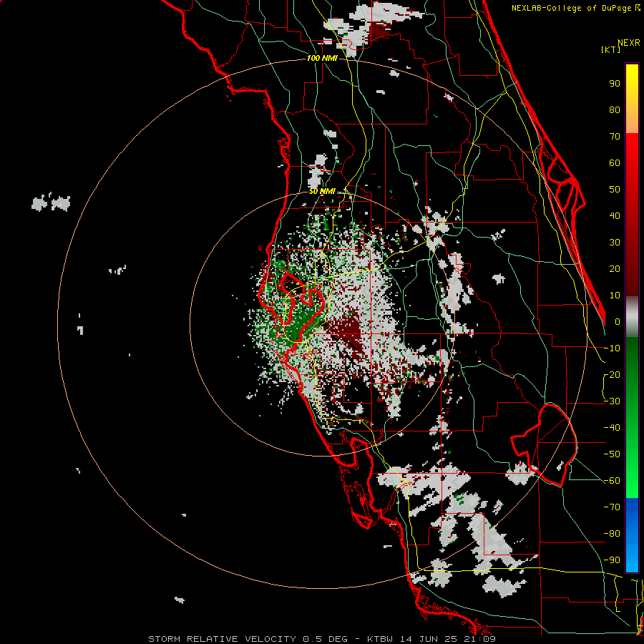Click the 50 NMI range ring label
The image size is (644, 644).
322,191
